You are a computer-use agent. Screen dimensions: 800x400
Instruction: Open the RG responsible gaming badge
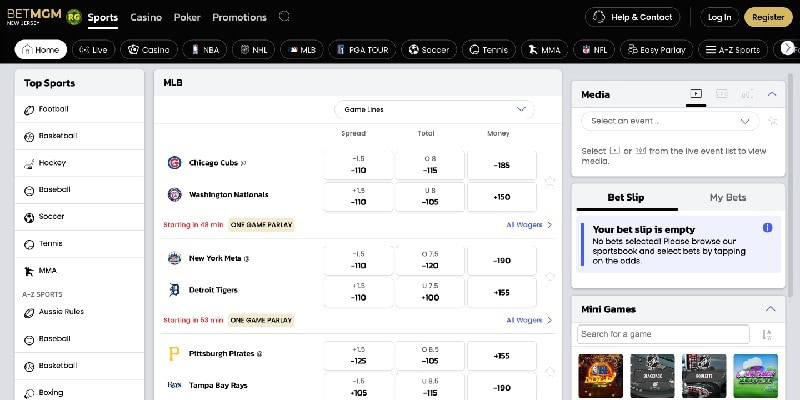[74, 17]
